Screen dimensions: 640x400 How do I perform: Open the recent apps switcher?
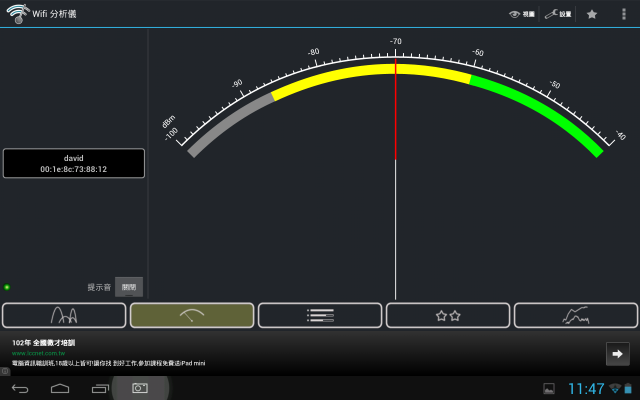coord(101,387)
